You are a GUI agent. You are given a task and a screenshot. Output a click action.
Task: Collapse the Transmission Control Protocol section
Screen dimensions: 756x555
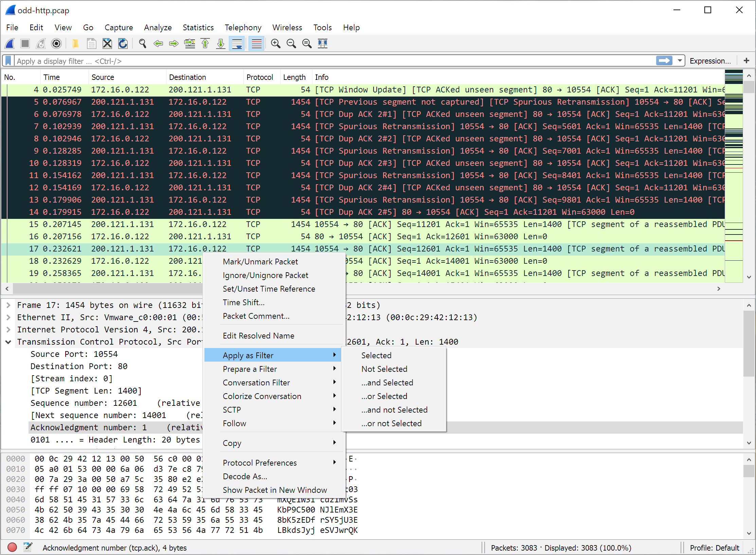tap(8, 342)
